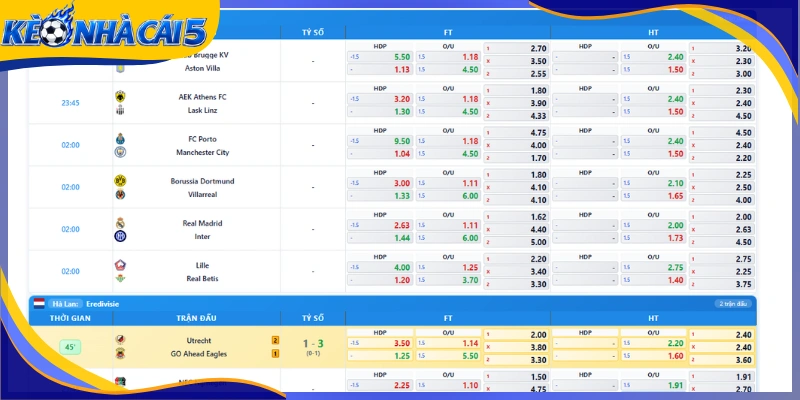Image resolution: width=800 pixels, height=400 pixels.
Task: Click the Manchester City crest
Action: 120,152
